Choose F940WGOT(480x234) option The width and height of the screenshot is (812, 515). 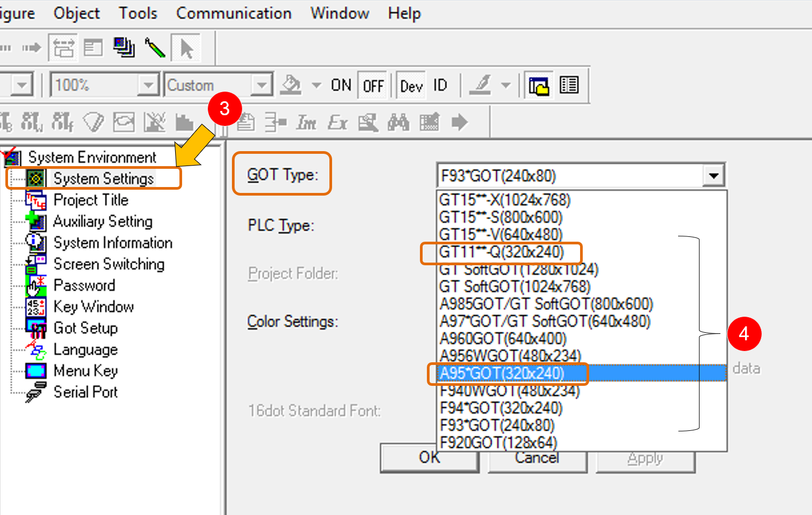[582, 391]
